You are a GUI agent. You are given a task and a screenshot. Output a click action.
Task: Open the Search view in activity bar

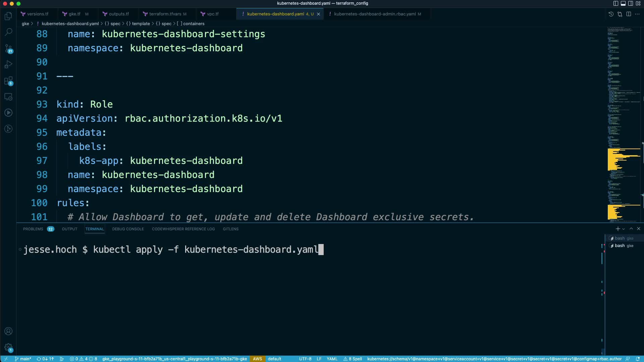click(8, 32)
